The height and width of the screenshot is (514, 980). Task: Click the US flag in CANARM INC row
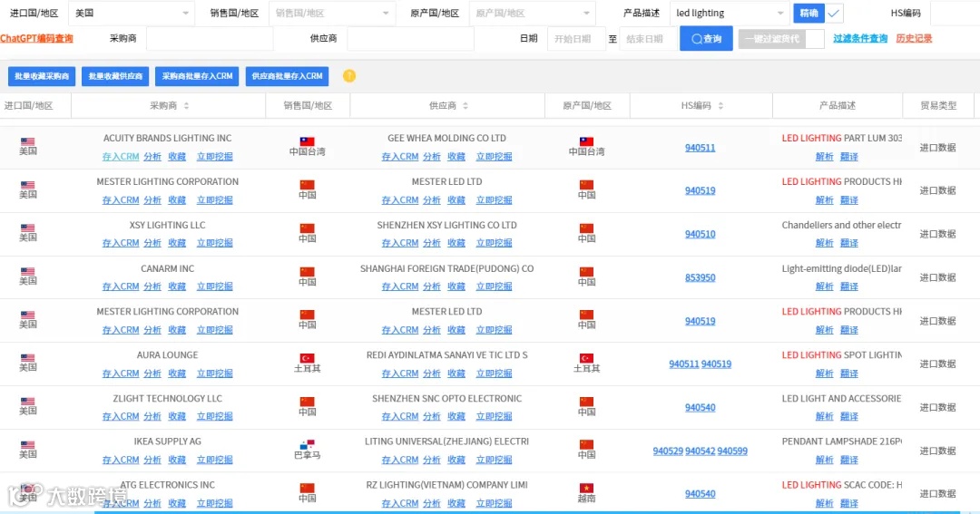click(27, 272)
